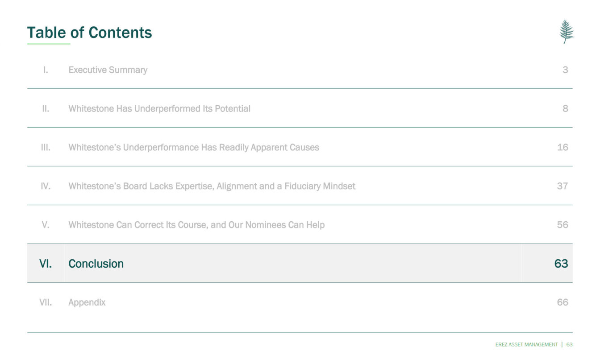Click page number 8 in contents

click(x=565, y=109)
